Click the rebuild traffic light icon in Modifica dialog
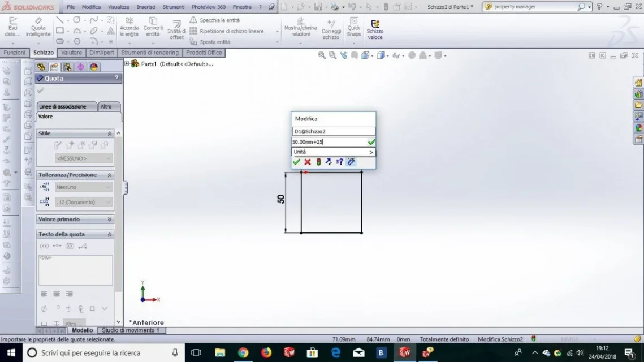This screenshot has width=644, height=362. pos(318,162)
